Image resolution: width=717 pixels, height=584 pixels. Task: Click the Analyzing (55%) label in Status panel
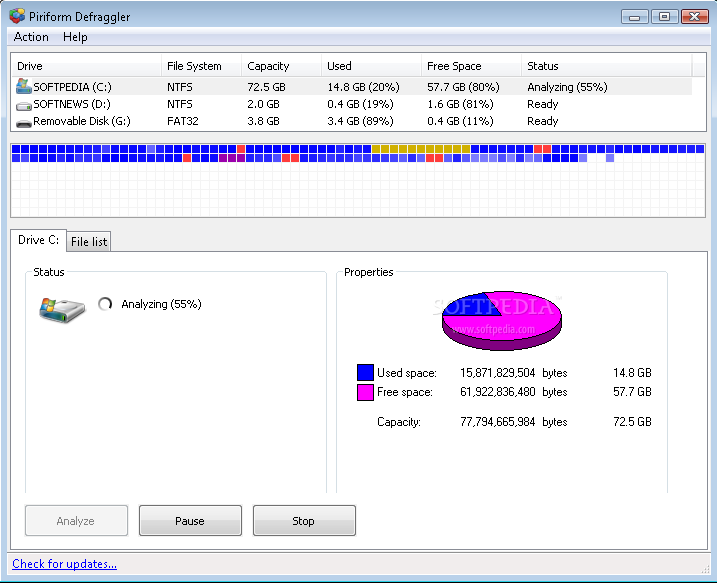click(x=161, y=304)
